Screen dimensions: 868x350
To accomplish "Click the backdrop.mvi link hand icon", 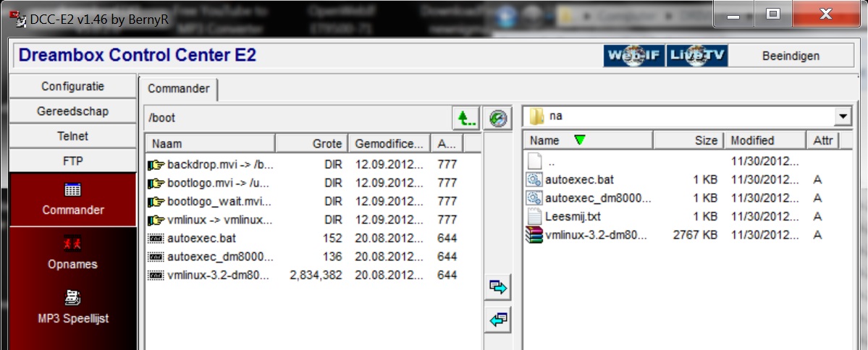I will pos(156,164).
